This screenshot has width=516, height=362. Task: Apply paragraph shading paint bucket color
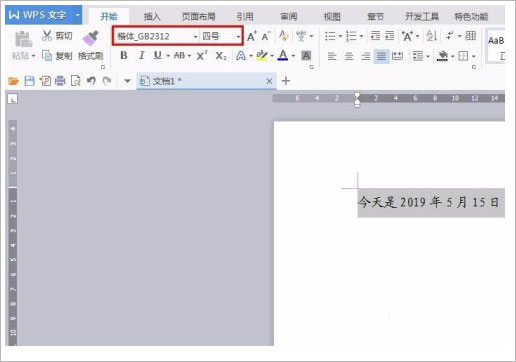point(442,56)
